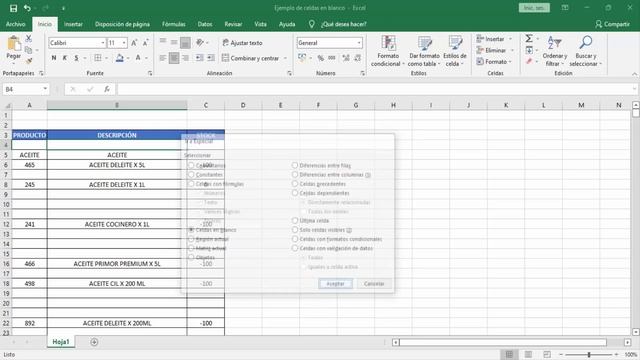This screenshot has width=640, height=360.
Task: Center text horizontally
Action: [174, 58]
